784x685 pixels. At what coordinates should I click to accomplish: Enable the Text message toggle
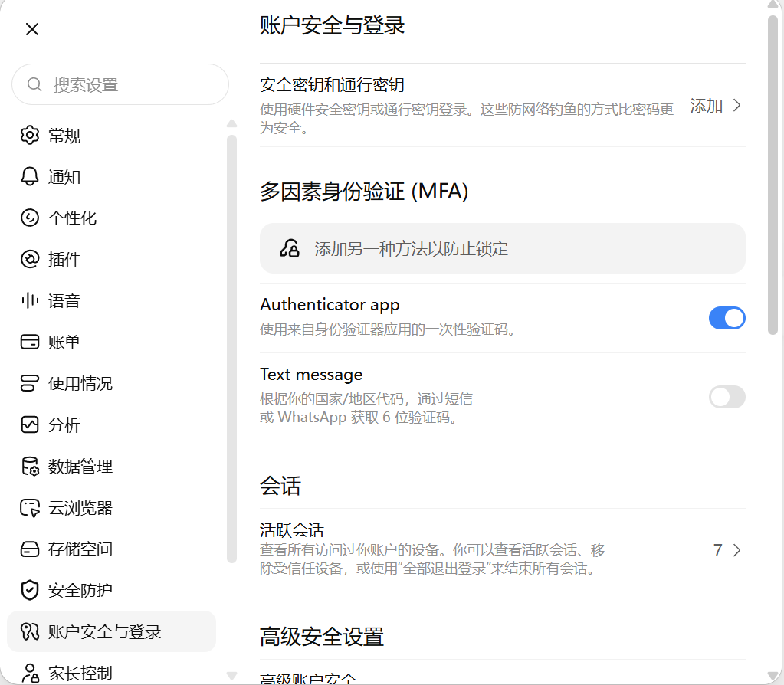727,397
